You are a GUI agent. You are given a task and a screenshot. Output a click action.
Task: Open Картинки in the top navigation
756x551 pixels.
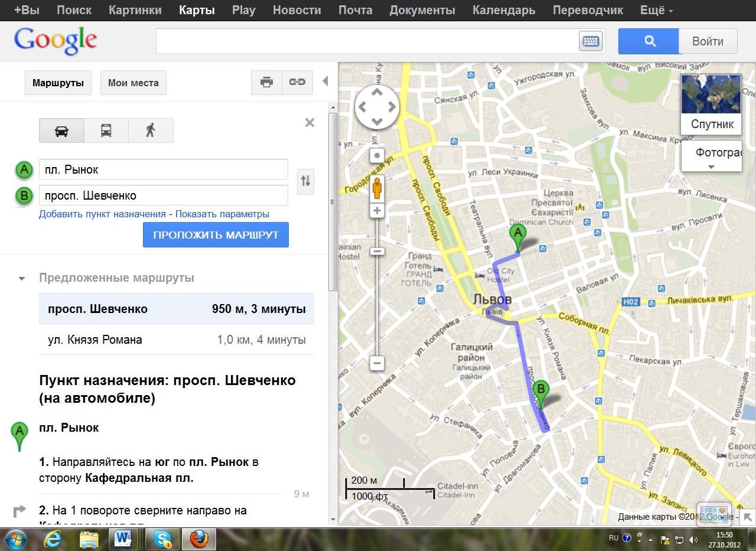point(135,10)
